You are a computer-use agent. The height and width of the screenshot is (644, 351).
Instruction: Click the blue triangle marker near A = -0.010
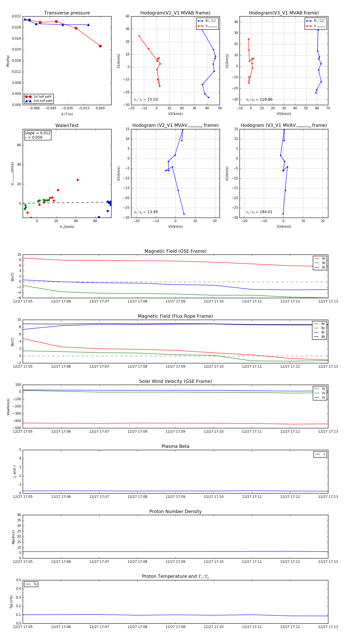click(x=89, y=25)
